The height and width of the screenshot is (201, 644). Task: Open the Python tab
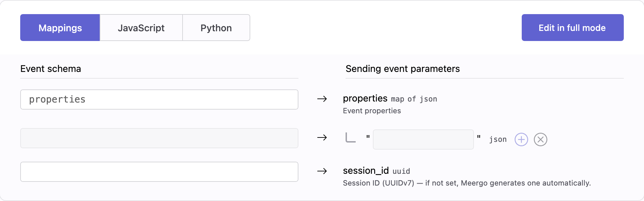[216, 28]
